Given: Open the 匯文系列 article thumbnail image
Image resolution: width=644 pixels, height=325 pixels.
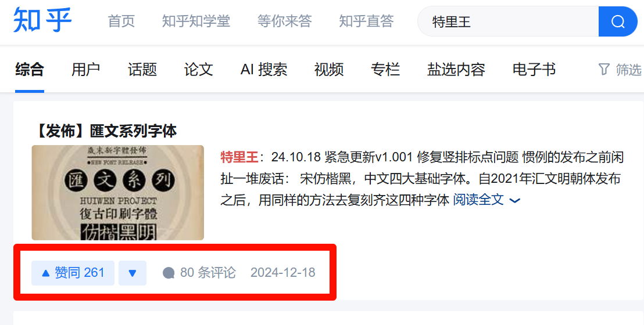Looking at the screenshot, I should coord(118,193).
